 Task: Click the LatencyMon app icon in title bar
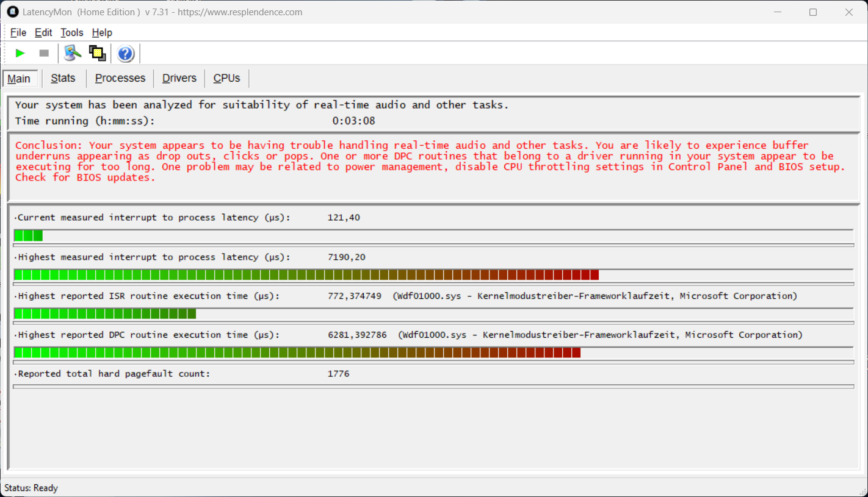12,12
